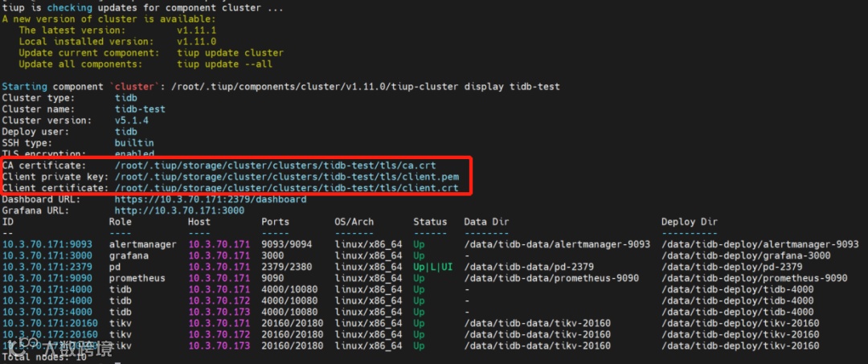Click the data dir /data/tidb-data/prometheus-9090
Image resolution: width=868 pixels, height=364 pixels.
(x=551, y=278)
